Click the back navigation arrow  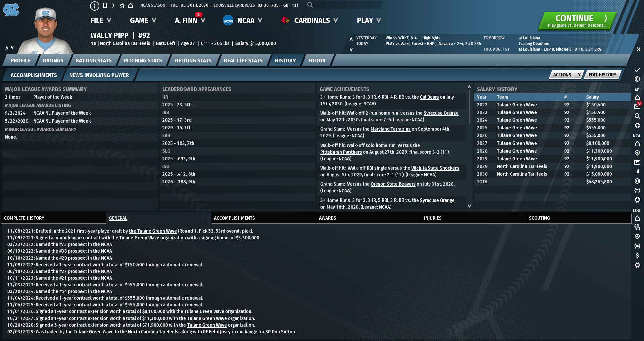coord(95,5)
